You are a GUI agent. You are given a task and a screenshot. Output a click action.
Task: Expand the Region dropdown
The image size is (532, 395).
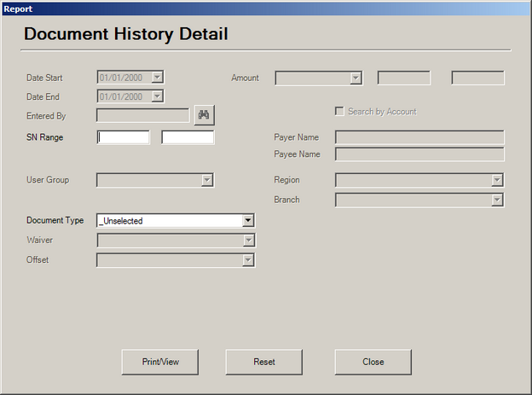coord(497,180)
